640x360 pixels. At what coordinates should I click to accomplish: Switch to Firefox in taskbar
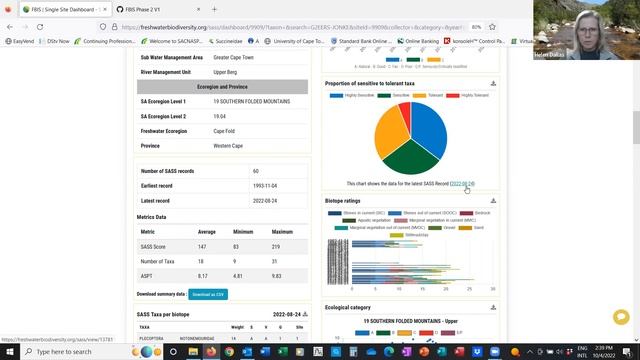(211, 351)
